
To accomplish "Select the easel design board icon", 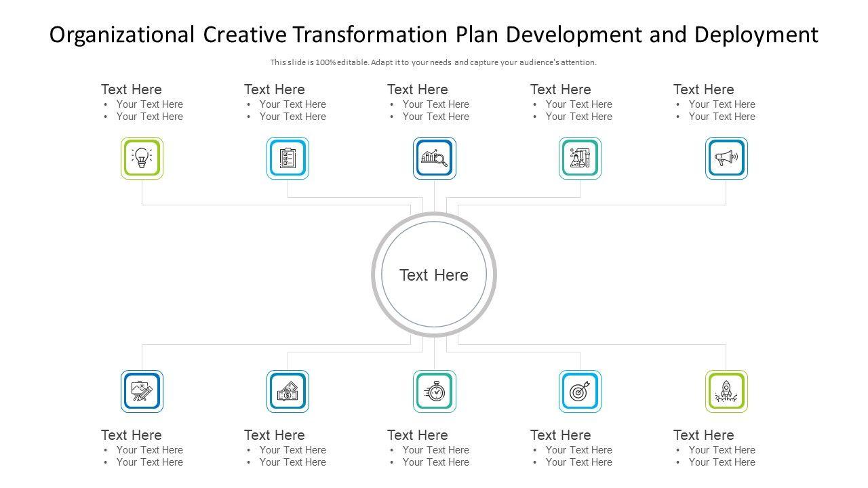I will pyautogui.click(x=142, y=391).
